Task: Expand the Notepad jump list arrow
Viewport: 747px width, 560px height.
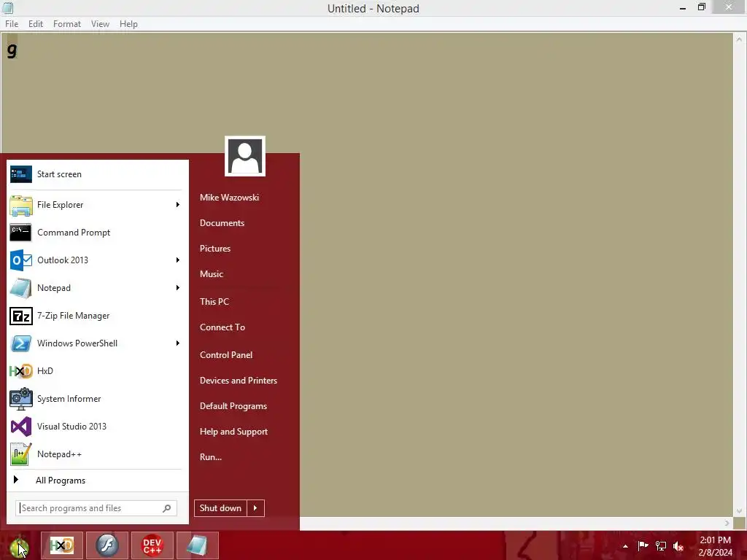Action: (x=178, y=287)
